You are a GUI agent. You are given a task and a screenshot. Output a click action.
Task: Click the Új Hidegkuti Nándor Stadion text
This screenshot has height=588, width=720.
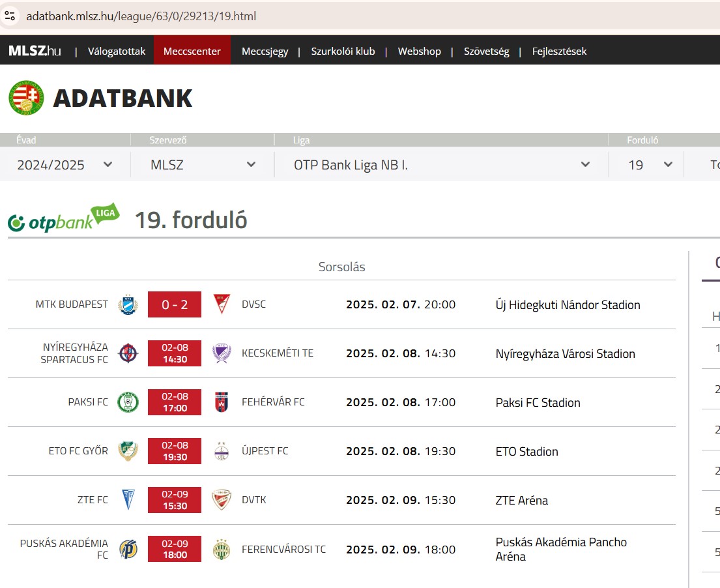pyautogui.click(x=568, y=304)
